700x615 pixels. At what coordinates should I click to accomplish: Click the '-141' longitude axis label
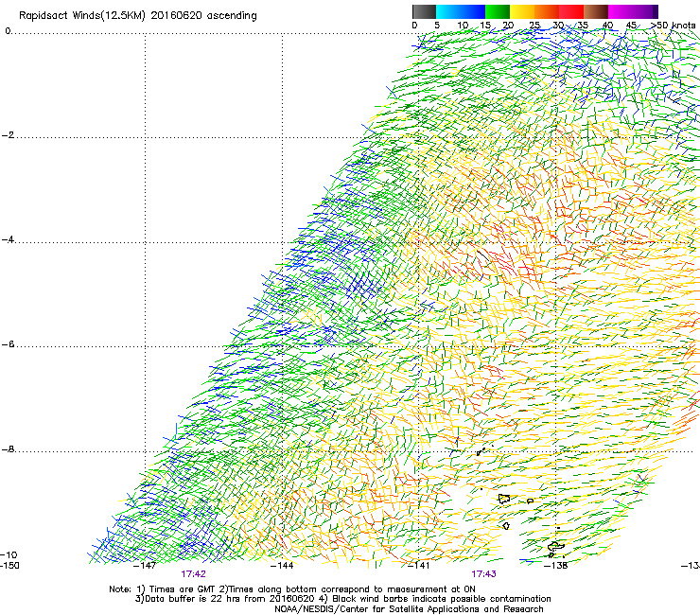coord(419,566)
